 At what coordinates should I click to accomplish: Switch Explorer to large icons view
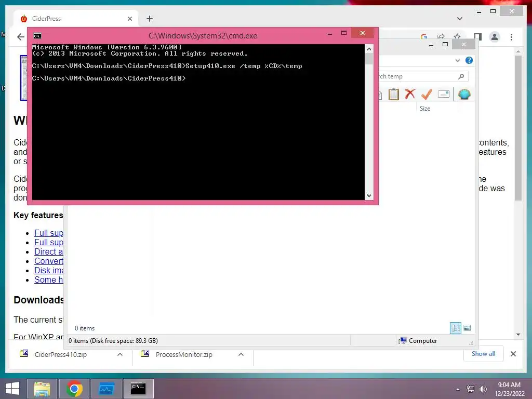click(x=467, y=328)
